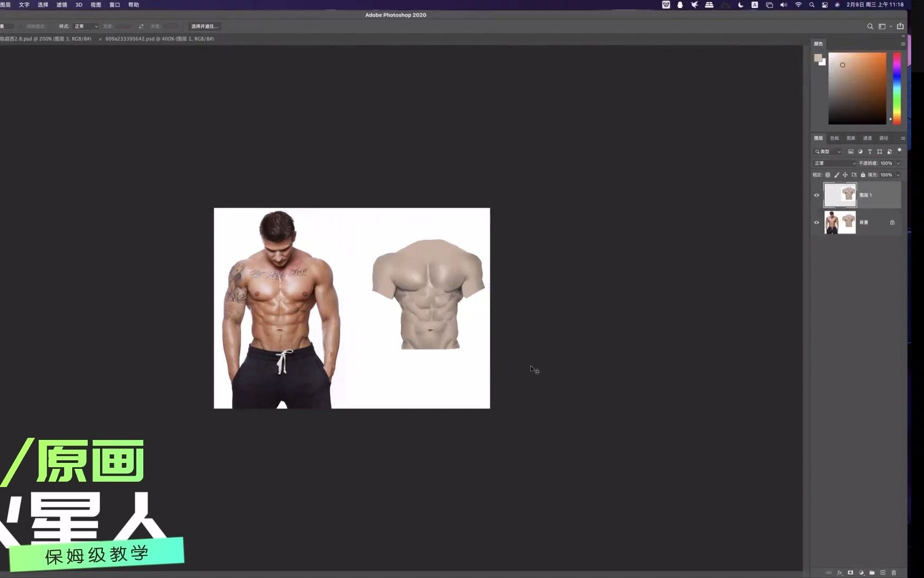Image resolution: width=924 pixels, height=578 pixels.
Task: Click the foreground color swatch
Action: [818, 58]
